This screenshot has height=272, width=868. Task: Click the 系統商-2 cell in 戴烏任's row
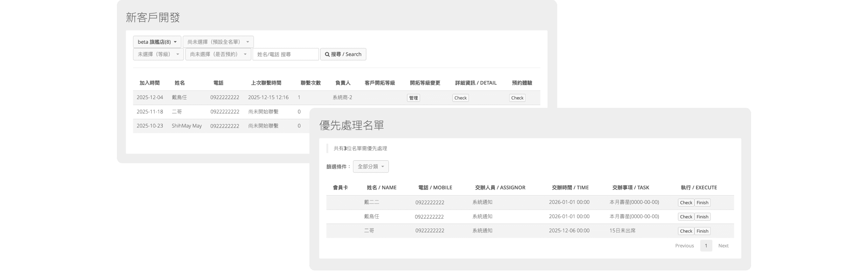pyautogui.click(x=342, y=97)
